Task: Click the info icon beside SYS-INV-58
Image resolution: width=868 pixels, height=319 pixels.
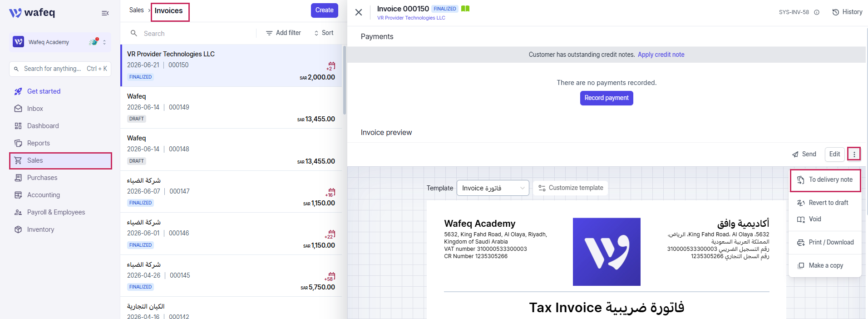Action: [x=817, y=12]
